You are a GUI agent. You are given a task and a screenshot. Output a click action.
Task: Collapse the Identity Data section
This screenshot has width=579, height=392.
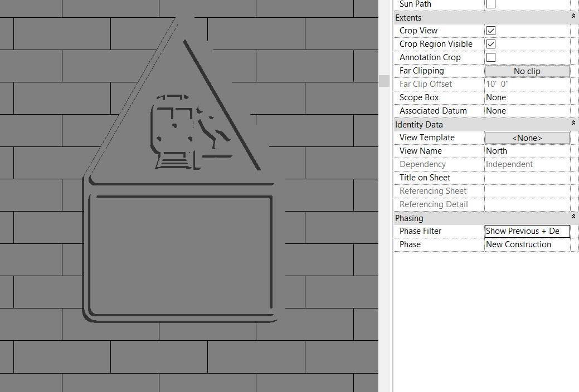tap(573, 123)
